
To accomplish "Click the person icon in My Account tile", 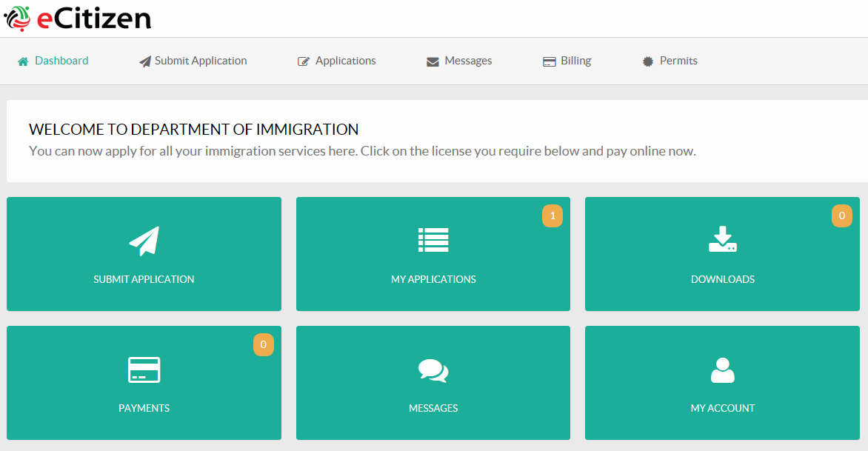I will pyautogui.click(x=722, y=370).
